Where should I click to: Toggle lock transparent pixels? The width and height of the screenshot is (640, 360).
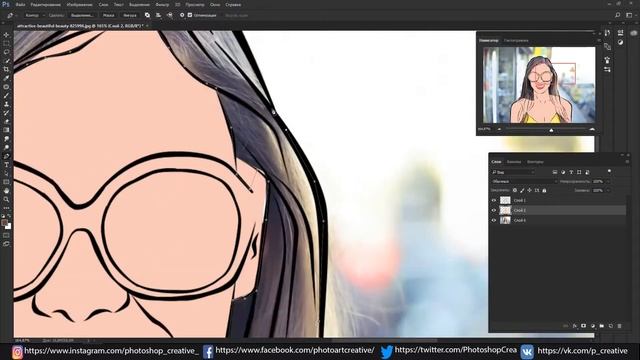coord(515,190)
